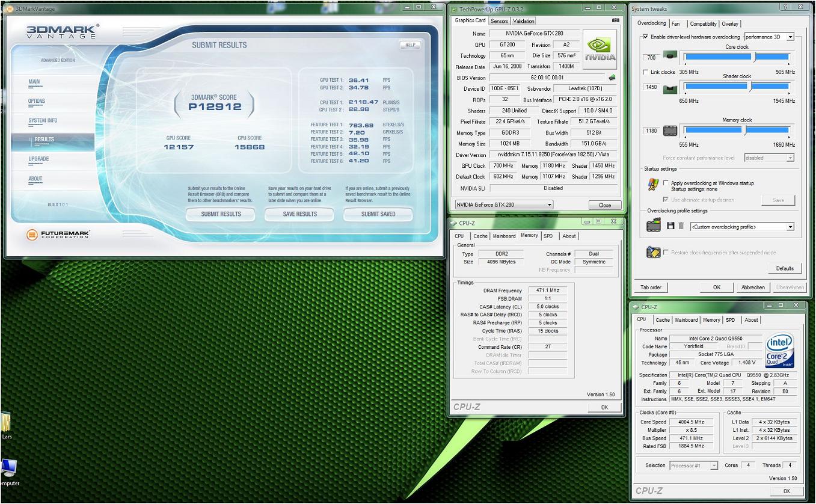Image resolution: width=816 pixels, height=504 pixels.
Task: Open the Validation tab in GPU-Z
Action: click(523, 21)
